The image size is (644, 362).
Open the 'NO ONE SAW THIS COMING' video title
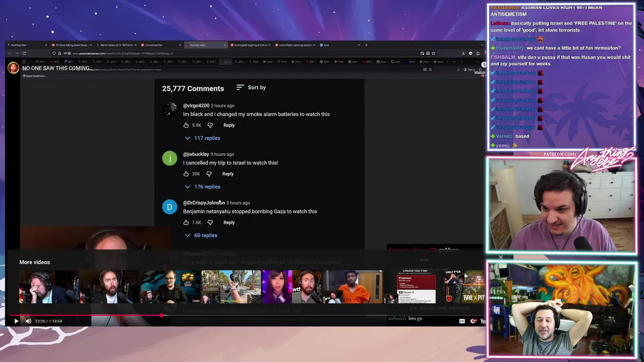point(56,68)
